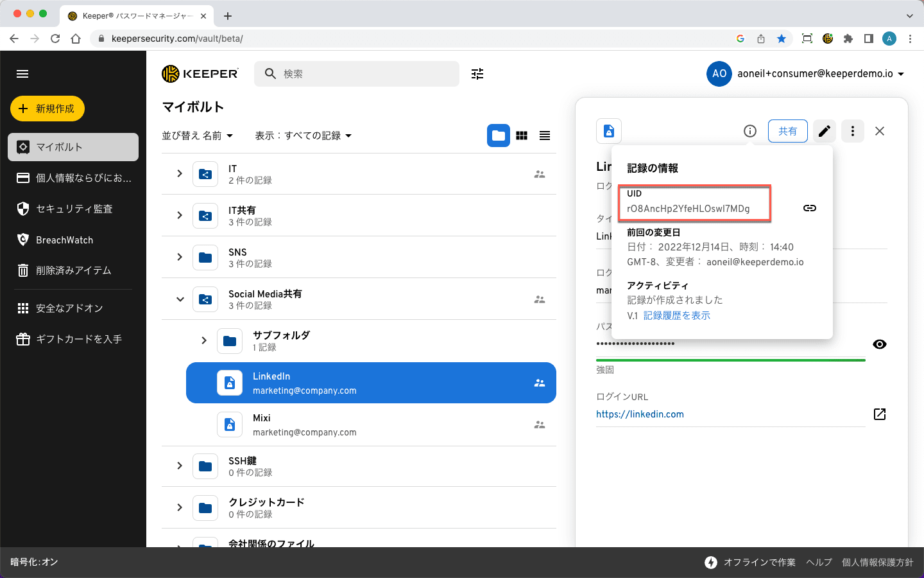This screenshot has height=578, width=924.
Task: Click the pencil edit record icon
Action: 825,131
